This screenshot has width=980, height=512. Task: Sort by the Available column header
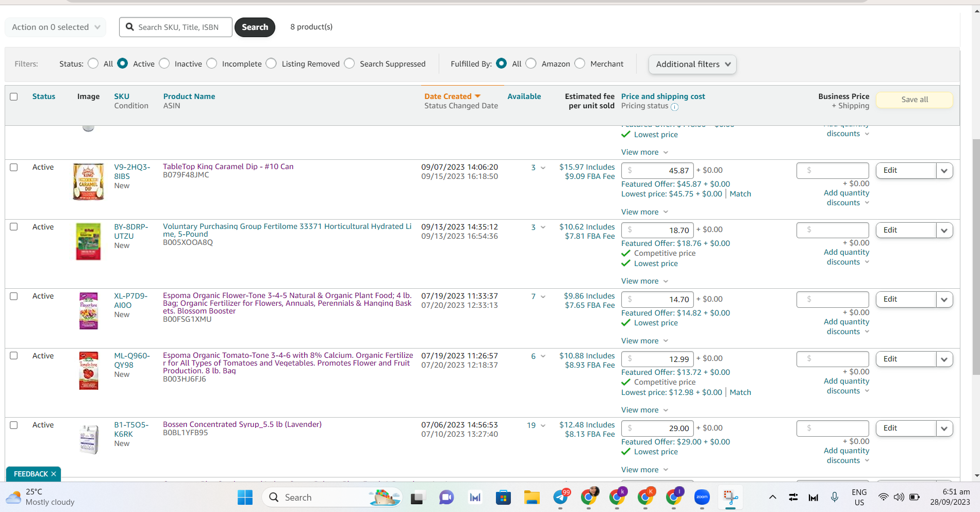(524, 96)
